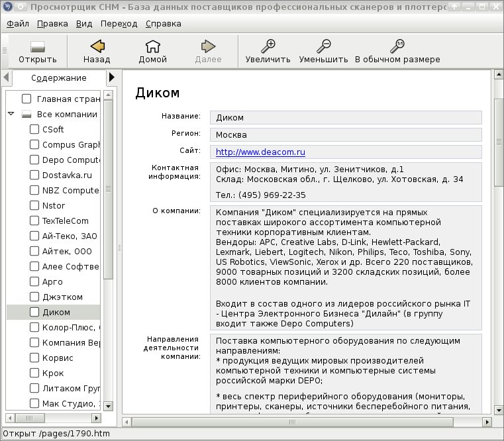Select Литаком Групп tree entry
Image resolution: width=504 pixels, height=441 pixels.
point(71,388)
